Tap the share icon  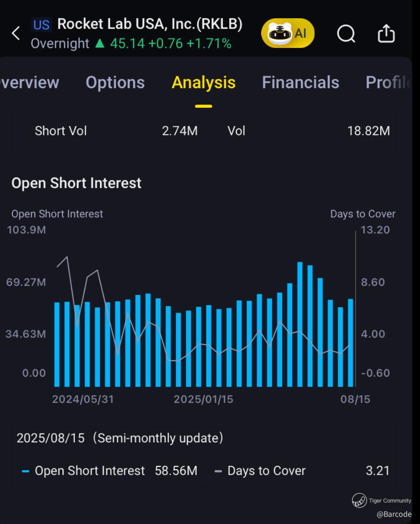coord(386,33)
